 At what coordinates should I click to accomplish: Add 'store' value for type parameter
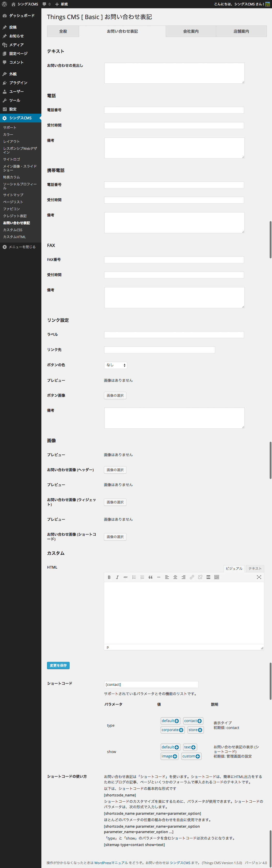pyautogui.click(x=195, y=730)
